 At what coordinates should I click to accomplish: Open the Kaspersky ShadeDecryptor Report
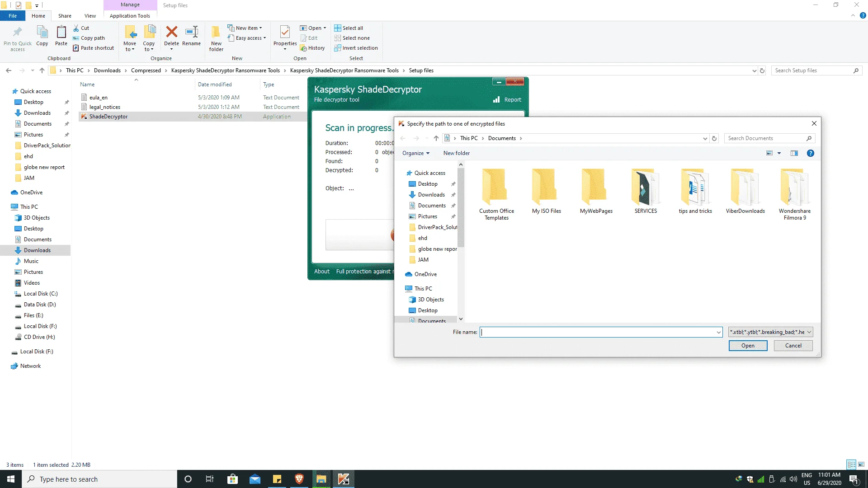pyautogui.click(x=507, y=100)
